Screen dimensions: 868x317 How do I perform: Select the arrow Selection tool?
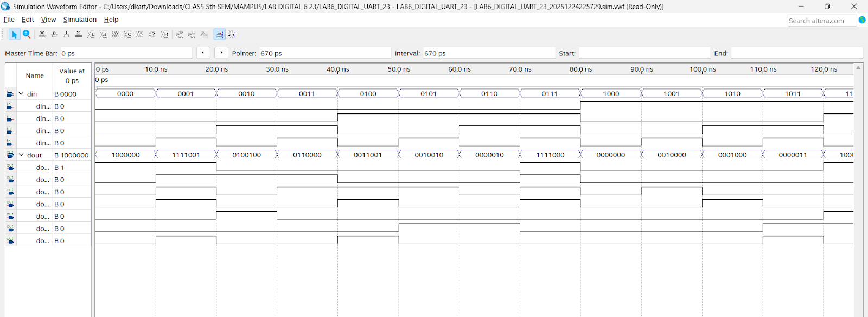pyautogui.click(x=14, y=34)
